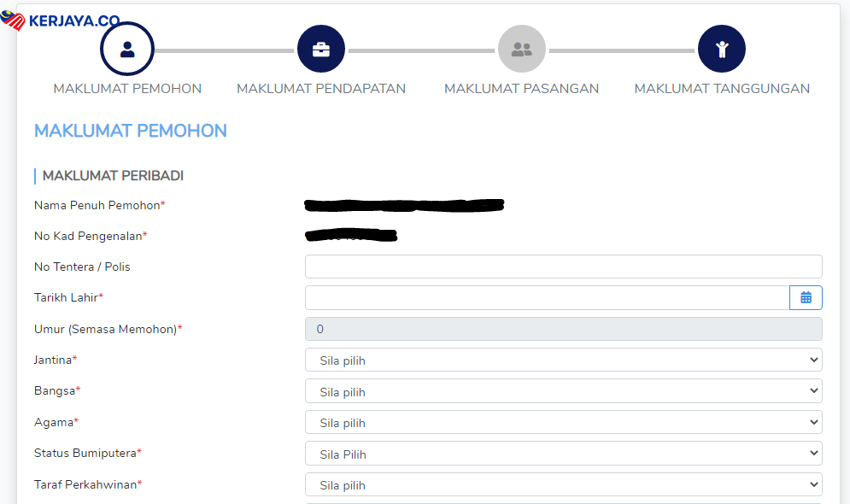Click the MAKLUMAT PENDAPATAN step label

tap(321, 88)
